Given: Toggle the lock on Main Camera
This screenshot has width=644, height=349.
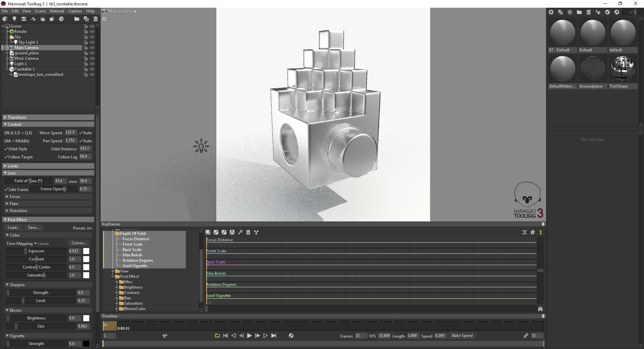Looking at the screenshot, I should [x=86, y=48].
